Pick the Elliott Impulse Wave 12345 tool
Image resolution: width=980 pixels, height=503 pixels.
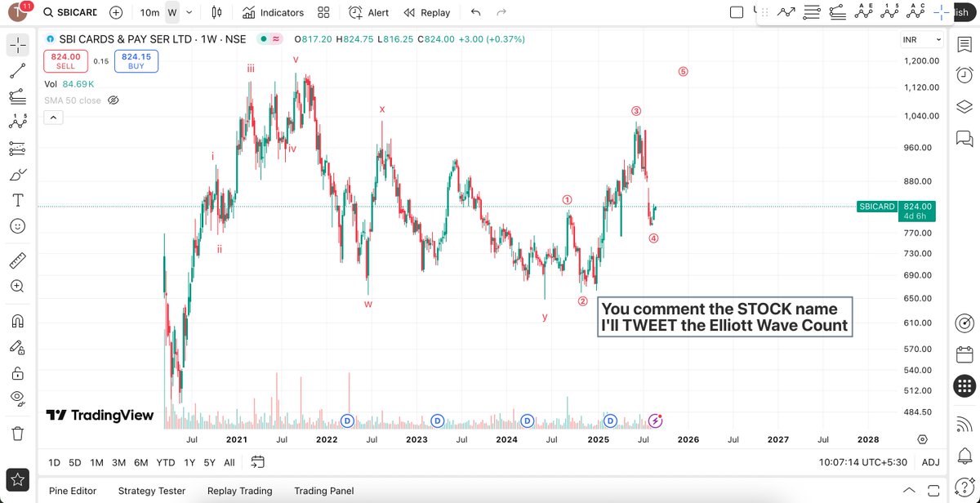pyautogui.click(x=889, y=11)
